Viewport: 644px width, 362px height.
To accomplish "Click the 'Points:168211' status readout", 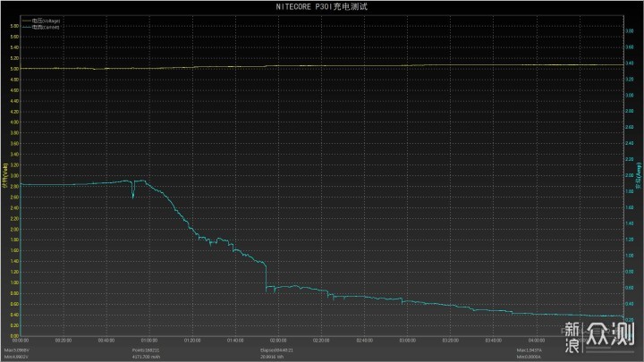I will 146,350.
